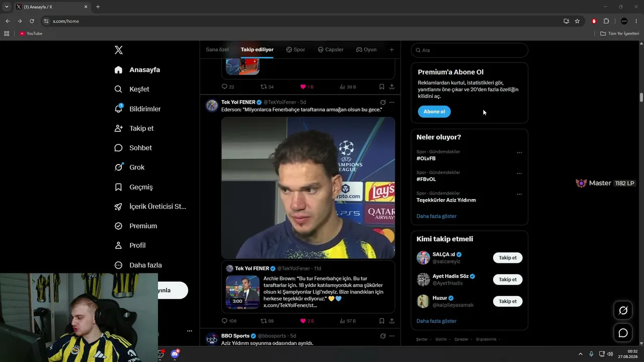Follow SALÇA :d account
644x362 pixels.
508,258
